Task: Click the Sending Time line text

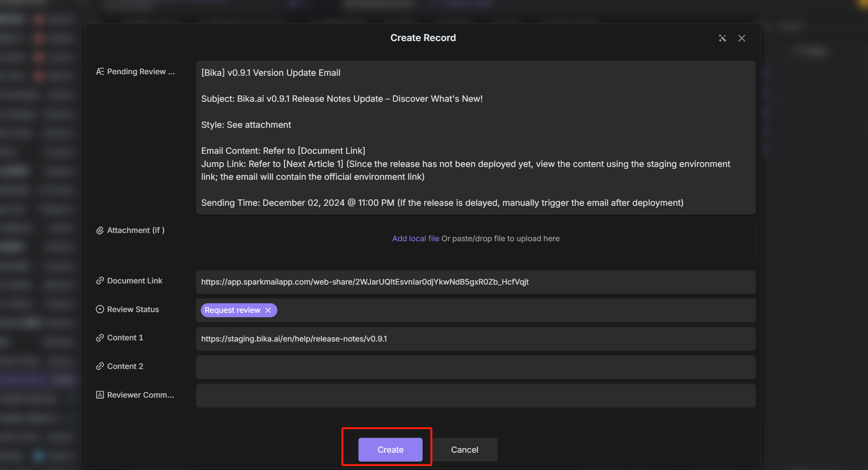Action: coord(442,203)
